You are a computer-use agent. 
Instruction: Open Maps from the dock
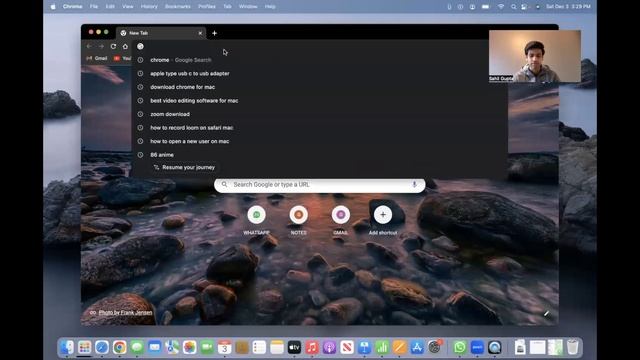tap(172, 347)
